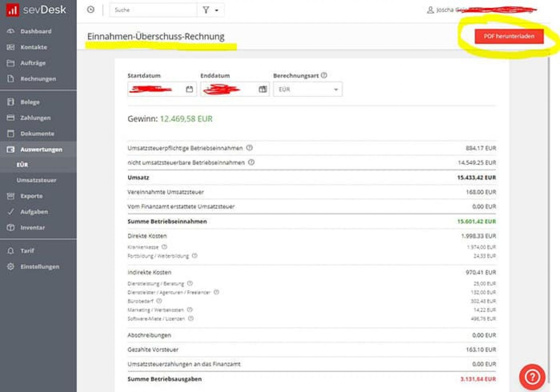The height and width of the screenshot is (392, 560).
Task: Show help icon for Dienstleistung / Beratung
Action: point(190,283)
